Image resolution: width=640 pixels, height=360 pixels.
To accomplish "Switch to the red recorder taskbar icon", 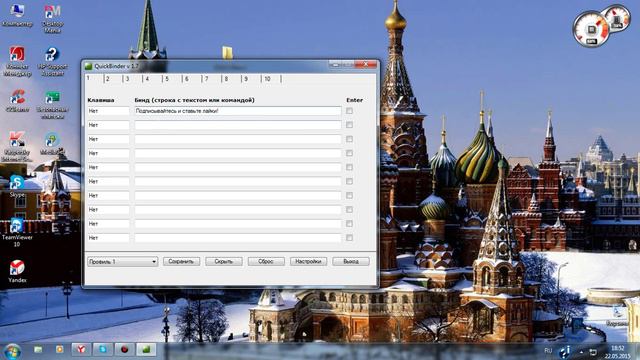I will [124, 349].
